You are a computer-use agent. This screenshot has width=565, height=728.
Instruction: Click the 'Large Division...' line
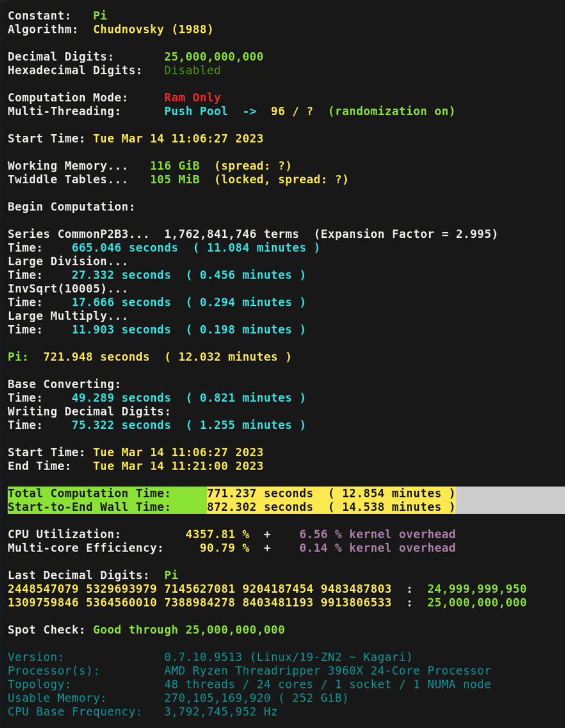(x=68, y=261)
